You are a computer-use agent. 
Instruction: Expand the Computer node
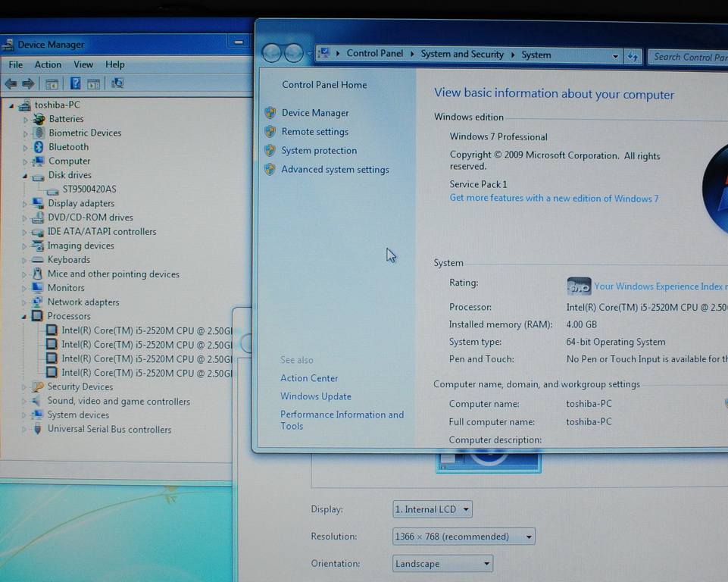(24, 161)
